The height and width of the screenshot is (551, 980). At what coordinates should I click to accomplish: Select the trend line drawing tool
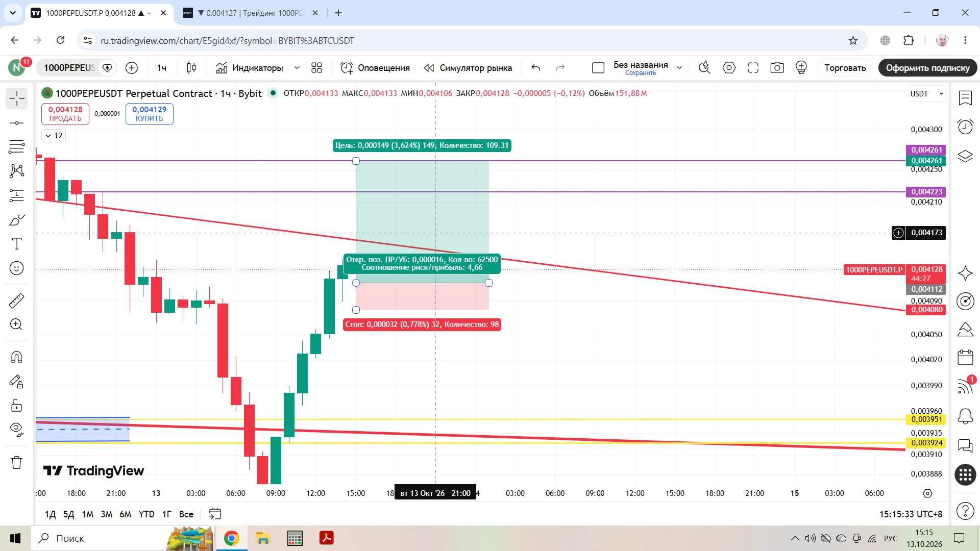point(16,123)
